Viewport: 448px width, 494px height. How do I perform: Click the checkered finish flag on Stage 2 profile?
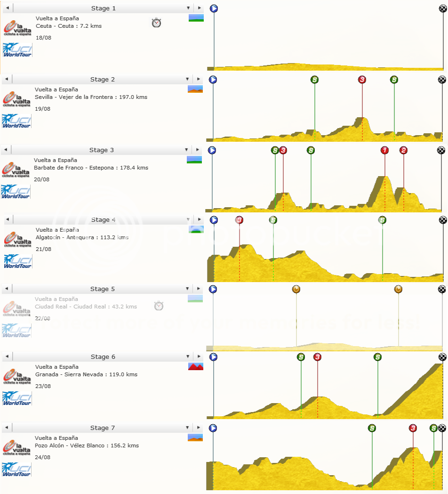(x=440, y=80)
